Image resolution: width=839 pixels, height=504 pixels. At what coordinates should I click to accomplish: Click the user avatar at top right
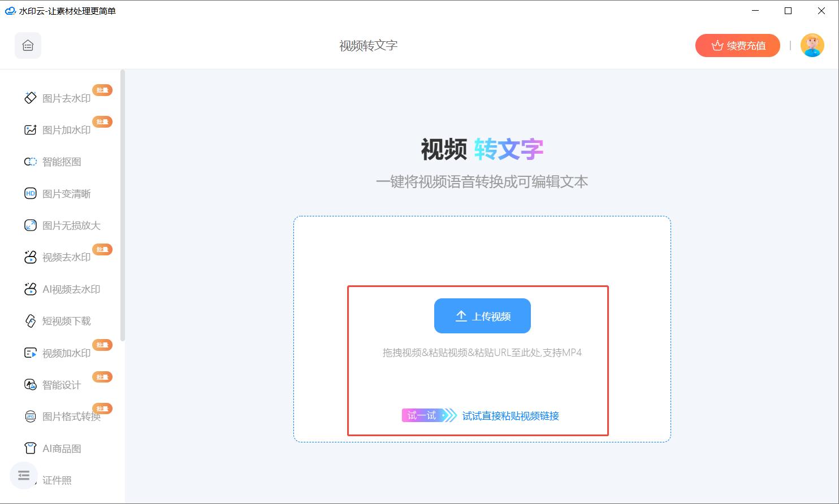pyautogui.click(x=812, y=45)
